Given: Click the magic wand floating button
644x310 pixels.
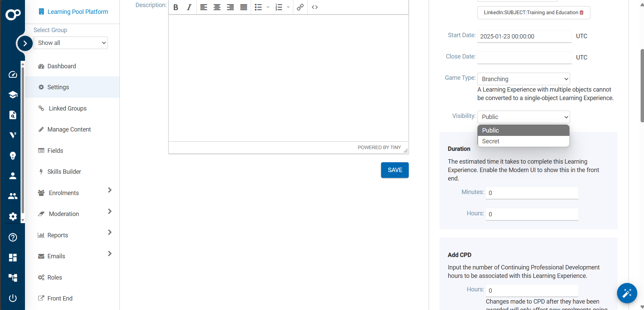Looking at the screenshot, I should pos(627,293).
